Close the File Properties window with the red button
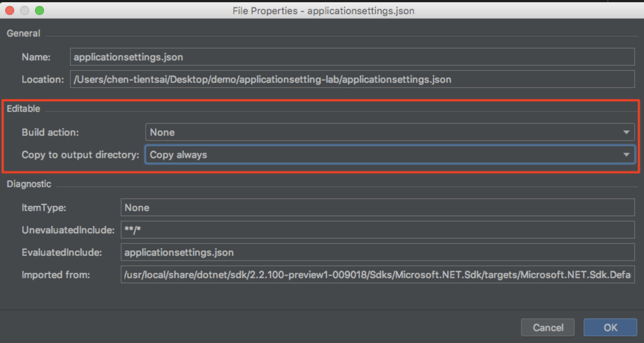This screenshot has width=644, height=343. click(x=10, y=10)
